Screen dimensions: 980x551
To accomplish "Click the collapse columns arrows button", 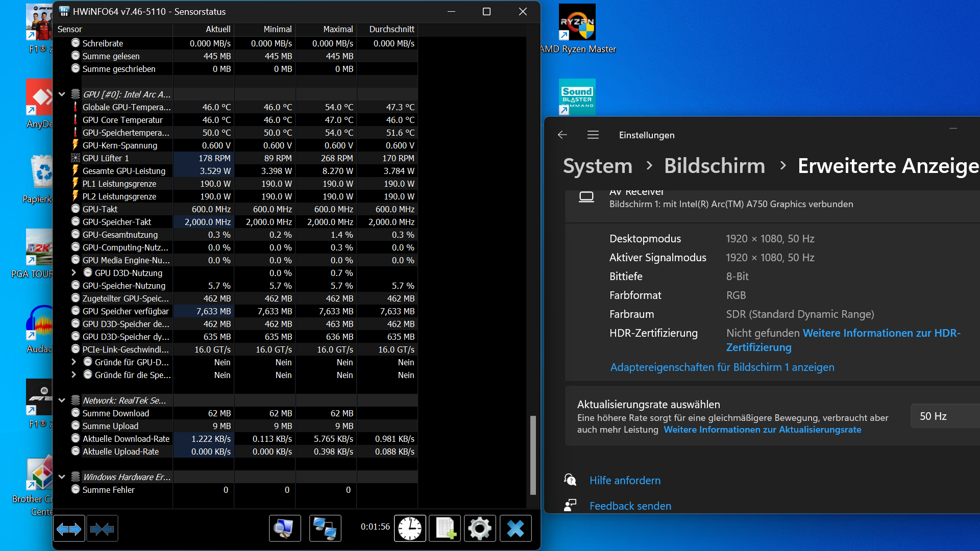I will click(102, 529).
